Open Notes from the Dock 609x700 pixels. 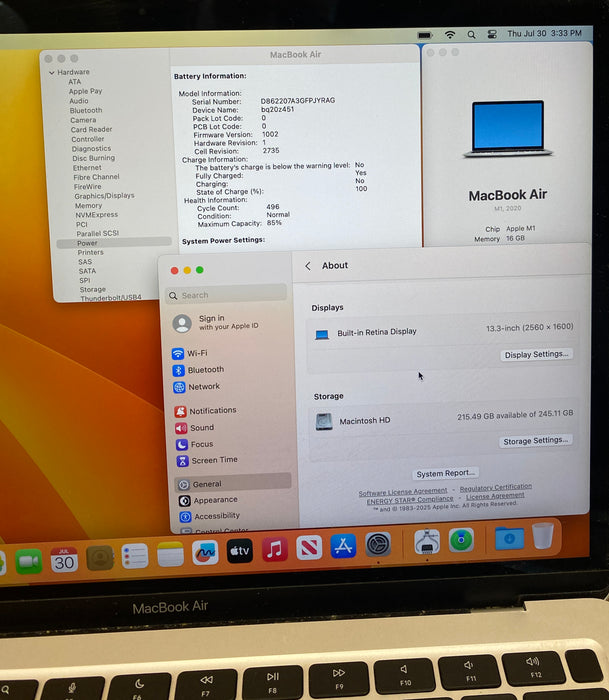click(170, 554)
